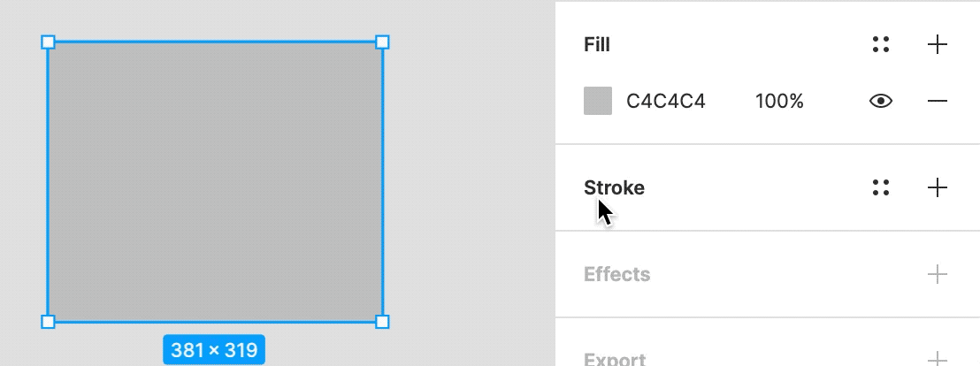The image size is (980, 366).
Task: Open the C4C4C4 fill color swatch
Action: coord(598,101)
